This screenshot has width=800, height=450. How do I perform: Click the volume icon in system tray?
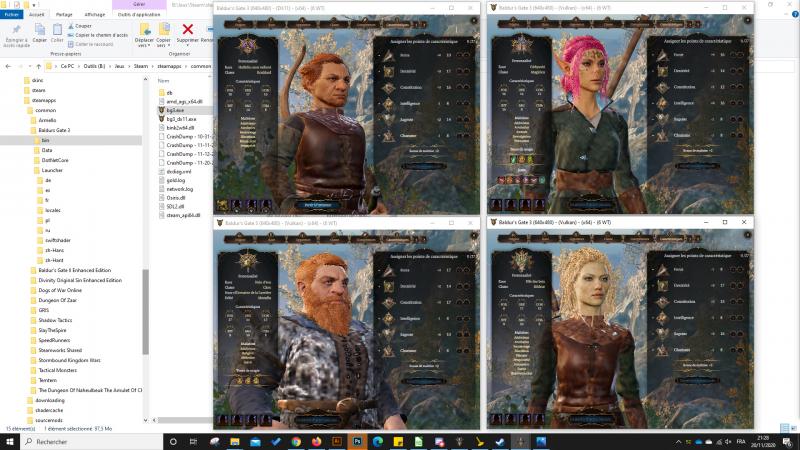[728, 442]
